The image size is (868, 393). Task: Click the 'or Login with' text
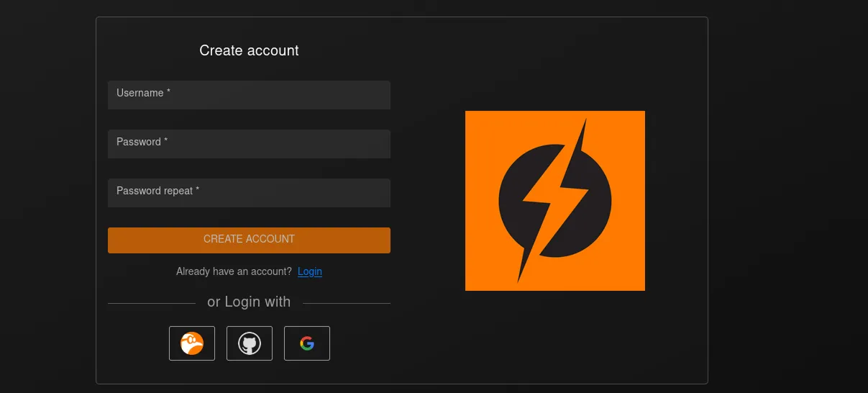(x=249, y=302)
